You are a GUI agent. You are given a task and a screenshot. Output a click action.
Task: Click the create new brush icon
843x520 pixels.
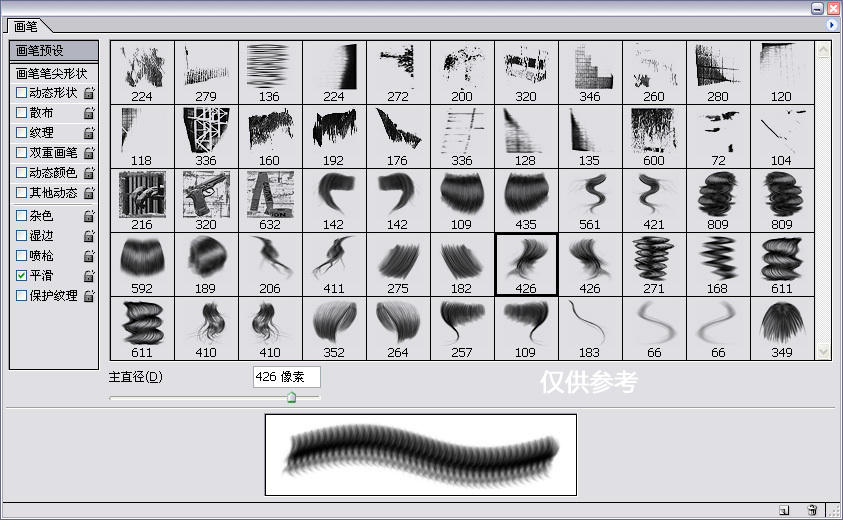tap(784, 510)
